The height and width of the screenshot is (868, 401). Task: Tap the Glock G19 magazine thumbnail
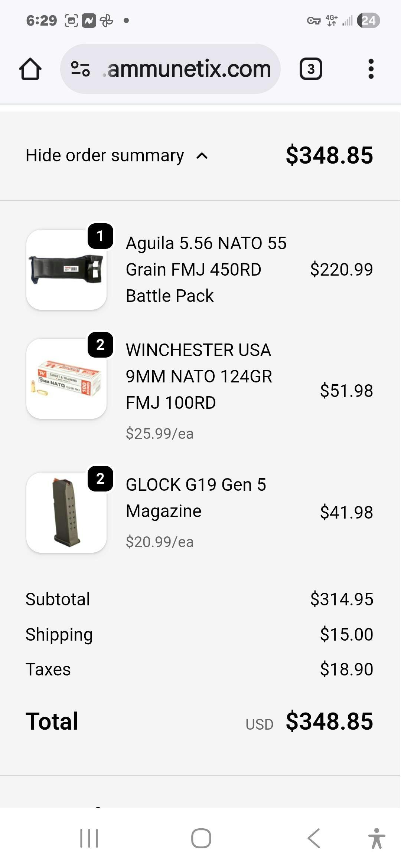[66, 513]
